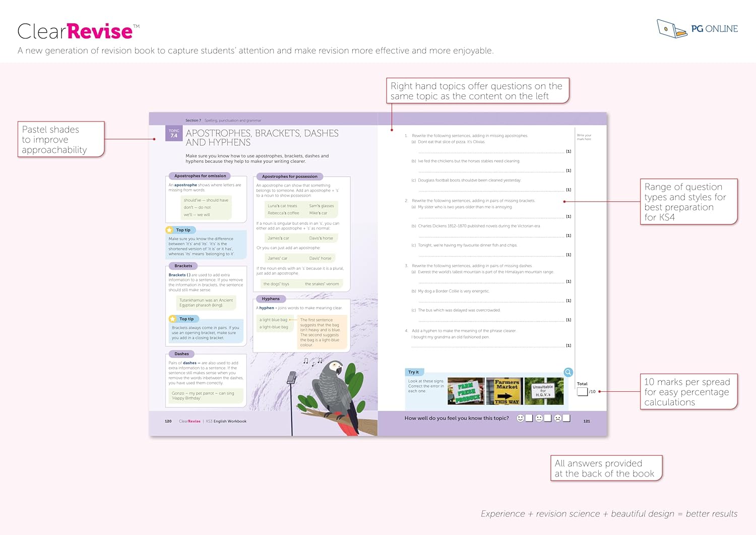Click the ClearRevise logo at top left
The image size is (756, 535).
click(79, 31)
